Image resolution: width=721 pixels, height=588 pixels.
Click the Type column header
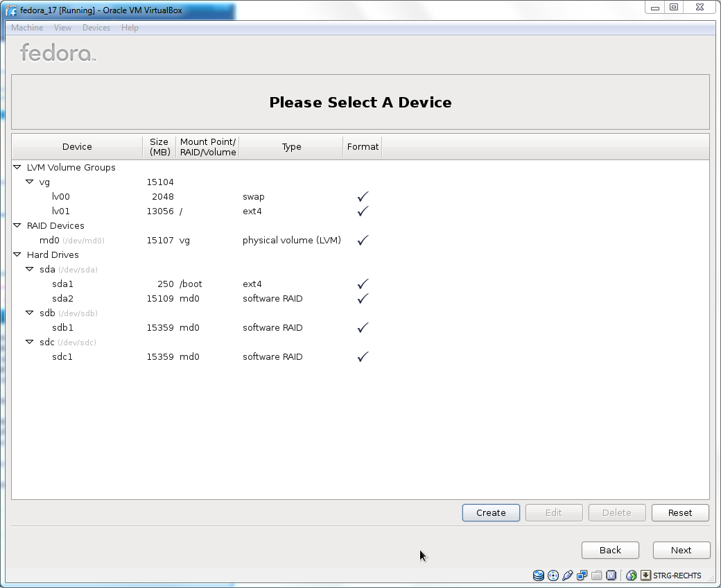pos(291,147)
